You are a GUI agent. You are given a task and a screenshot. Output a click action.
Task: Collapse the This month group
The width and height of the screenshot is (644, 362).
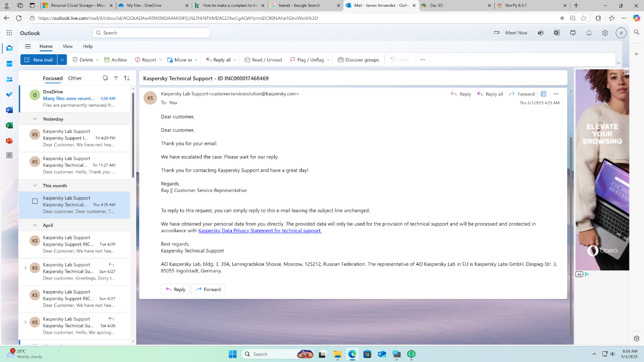pyautogui.click(x=35, y=186)
